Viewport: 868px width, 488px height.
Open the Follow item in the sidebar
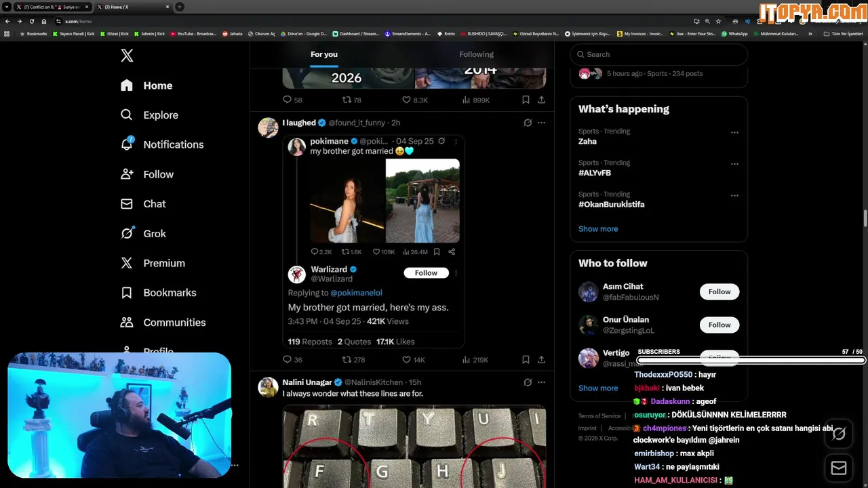point(146,174)
